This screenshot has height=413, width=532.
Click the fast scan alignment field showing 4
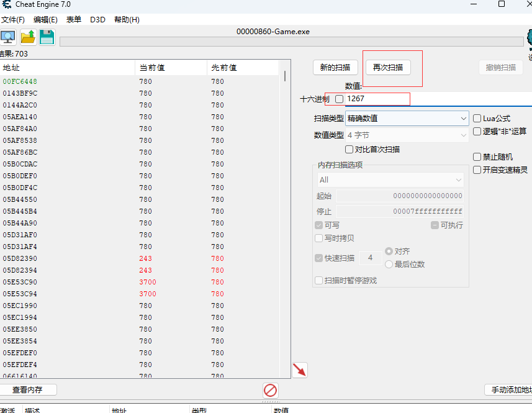point(371,258)
